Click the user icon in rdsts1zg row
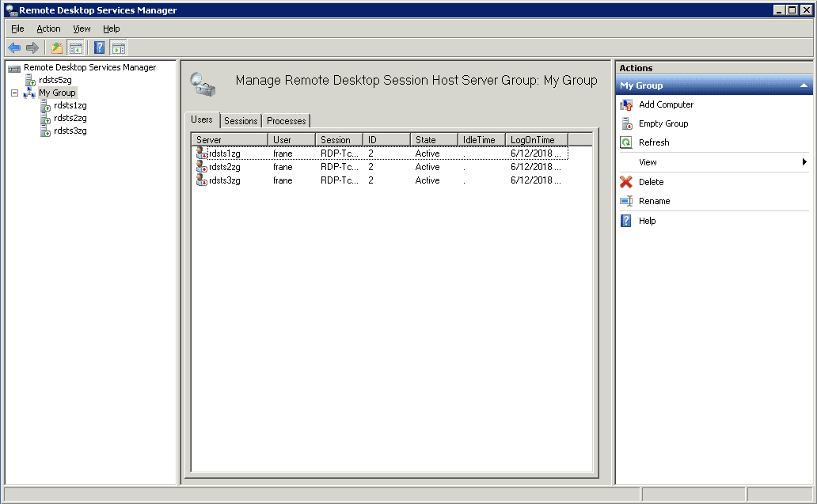Image resolution: width=817 pixels, height=504 pixels. [202, 153]
